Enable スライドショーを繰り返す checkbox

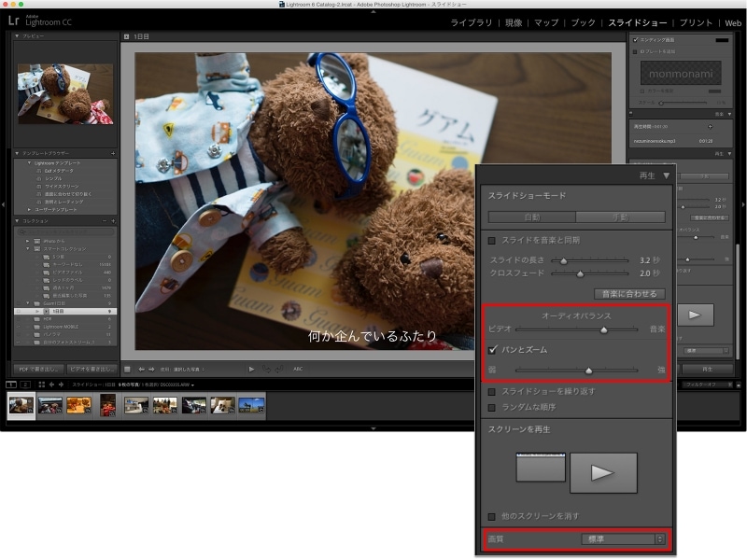492,391
